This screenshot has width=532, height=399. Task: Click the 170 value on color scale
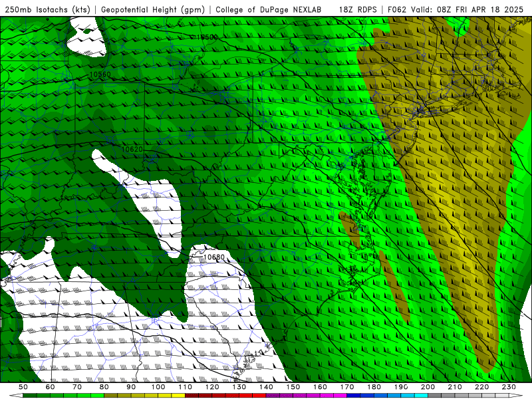346,387
